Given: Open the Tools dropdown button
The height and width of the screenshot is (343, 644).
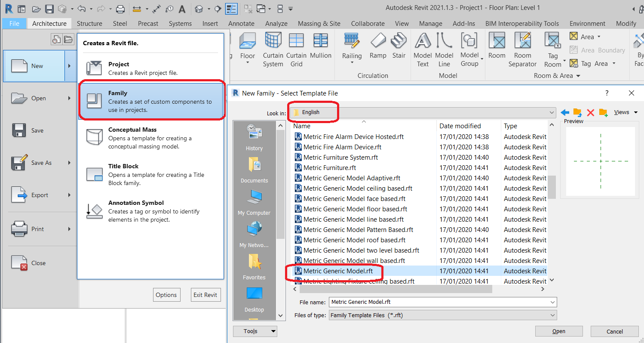Looking at the screenshot, I should coord(255,331).
